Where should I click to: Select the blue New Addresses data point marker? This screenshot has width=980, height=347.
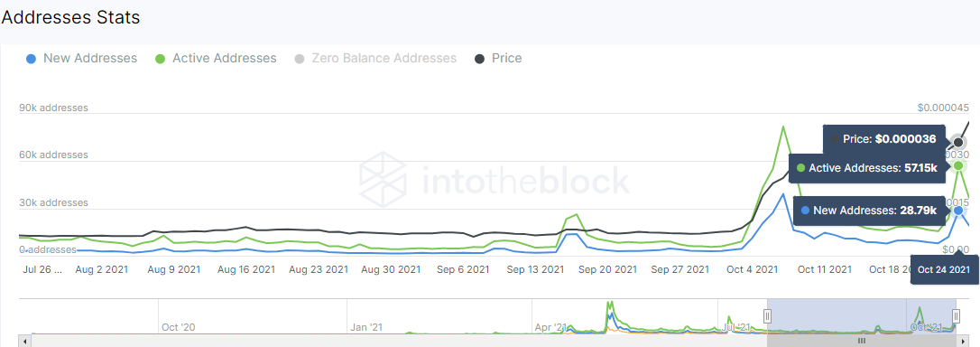coord(958,211)
